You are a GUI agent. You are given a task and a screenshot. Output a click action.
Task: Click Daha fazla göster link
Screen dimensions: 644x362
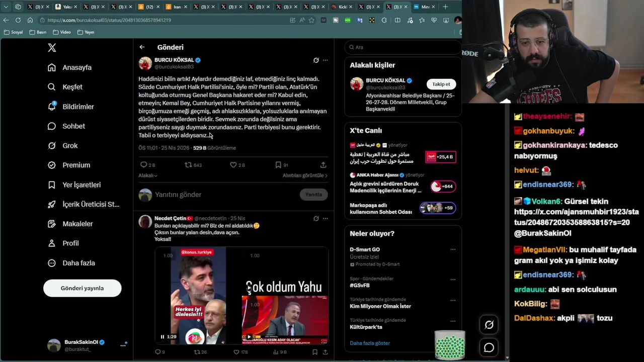pos(370,343)
